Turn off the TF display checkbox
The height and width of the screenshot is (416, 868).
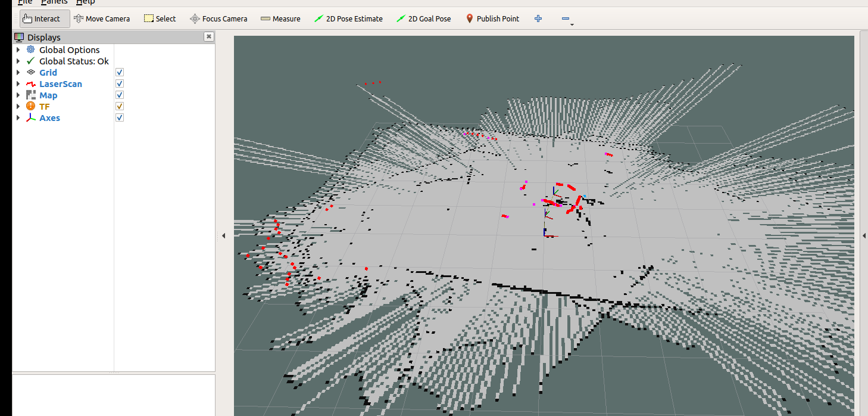(x=120, y=107)
